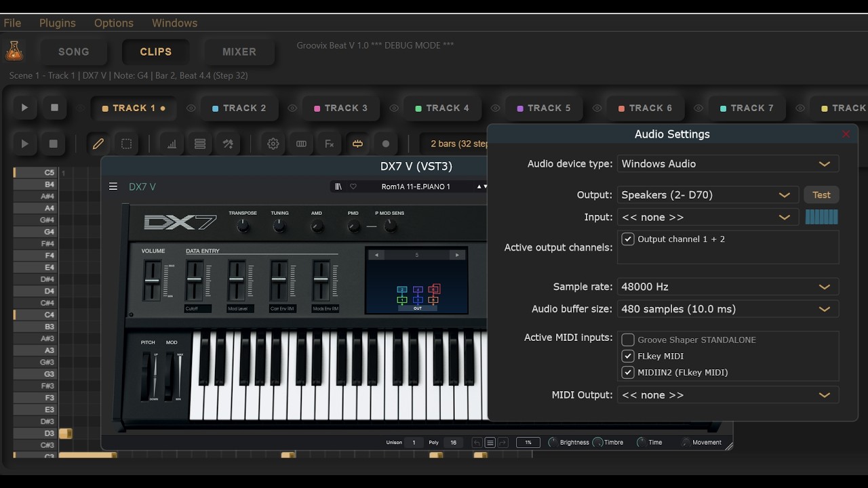Open the Windows menu
Image resolution: width=868 pixels, height=488 pixels.
pyautogui.click(x=174, y=23)
